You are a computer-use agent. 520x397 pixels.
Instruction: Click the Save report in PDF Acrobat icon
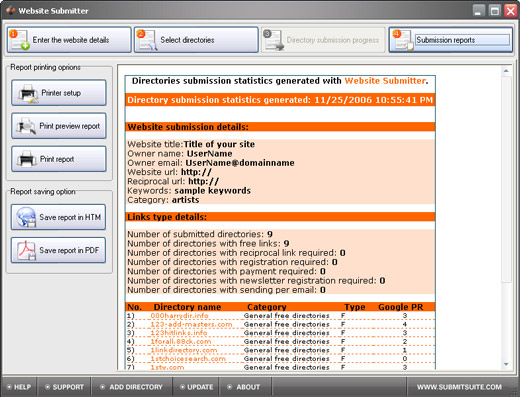click(26, 250)
